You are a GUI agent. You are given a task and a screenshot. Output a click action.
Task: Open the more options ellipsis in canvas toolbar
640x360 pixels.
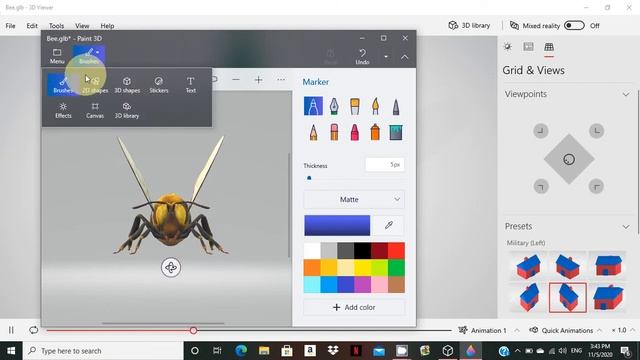point(281,80)
